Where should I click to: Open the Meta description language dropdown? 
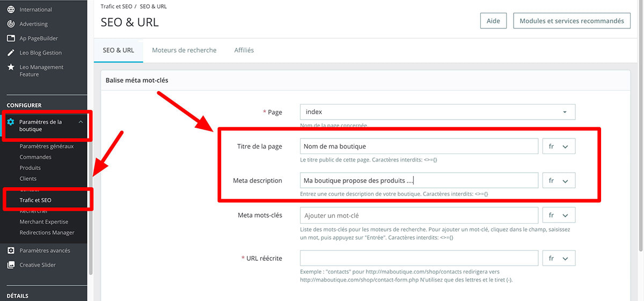click(x=559, y=181)
